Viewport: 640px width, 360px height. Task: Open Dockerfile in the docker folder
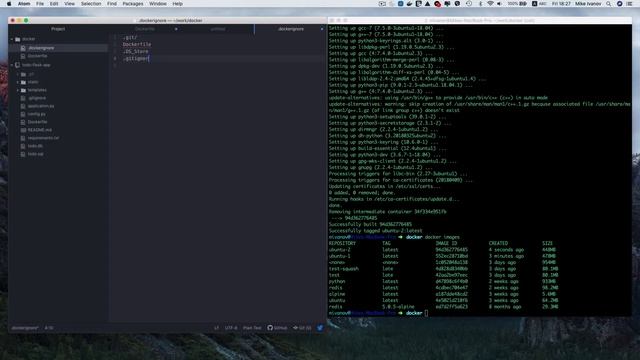[38, 56]
